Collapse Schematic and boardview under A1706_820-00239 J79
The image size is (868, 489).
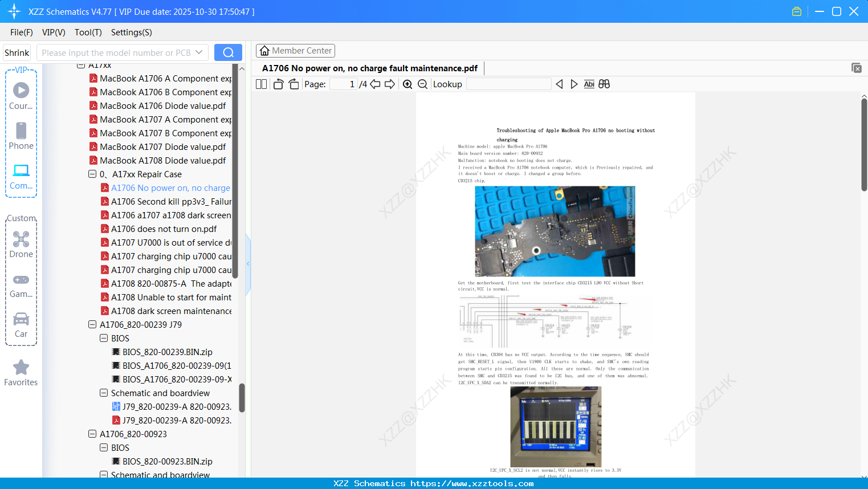(104, 393)
